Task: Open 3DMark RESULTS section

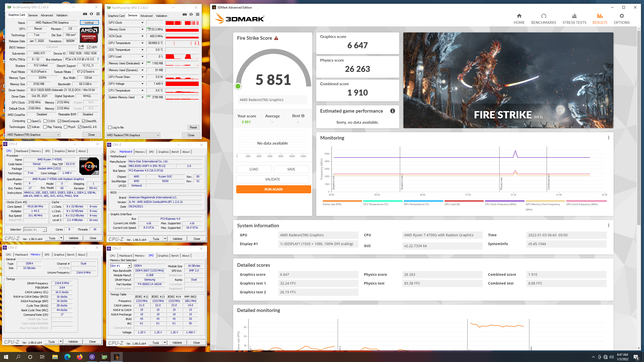Action: (x=600, y=19)
